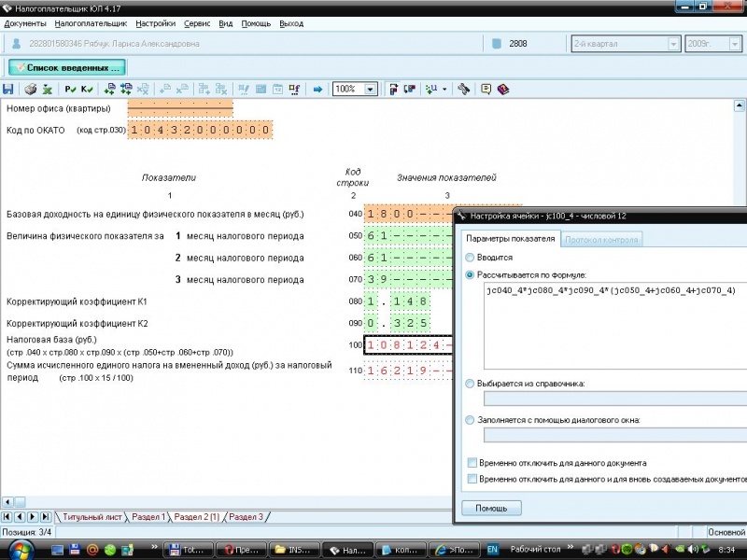The width and height of the screenshot is (747, 560).
Task: Go to the next sheet navigation button
Action: (33, 517)
